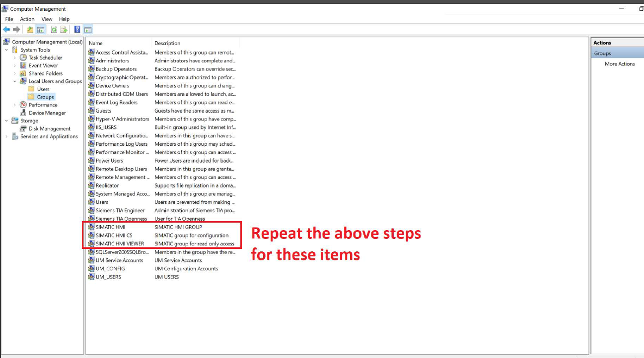The image size is (644, 358).
Task: Select the Performance Monitor ... group name
Action: pos(122,152)
